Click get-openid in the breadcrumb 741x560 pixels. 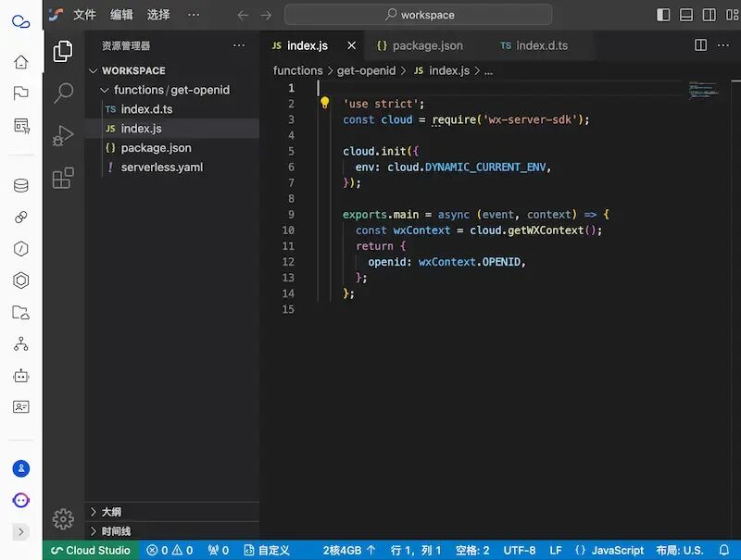(x=366, y=71)
